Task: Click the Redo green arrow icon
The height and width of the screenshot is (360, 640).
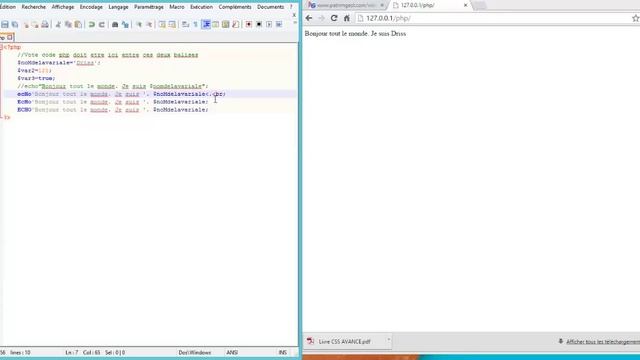Action: point(102,24)
